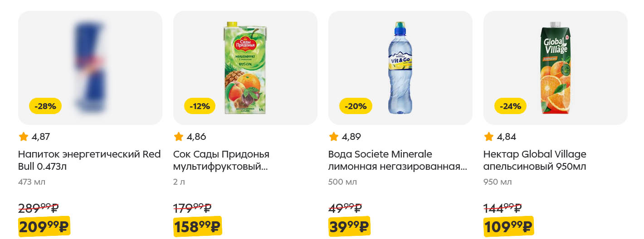Click the -12% discount badge
The width and height of the screenshot is (644, 239).
[x=200, y=106]
